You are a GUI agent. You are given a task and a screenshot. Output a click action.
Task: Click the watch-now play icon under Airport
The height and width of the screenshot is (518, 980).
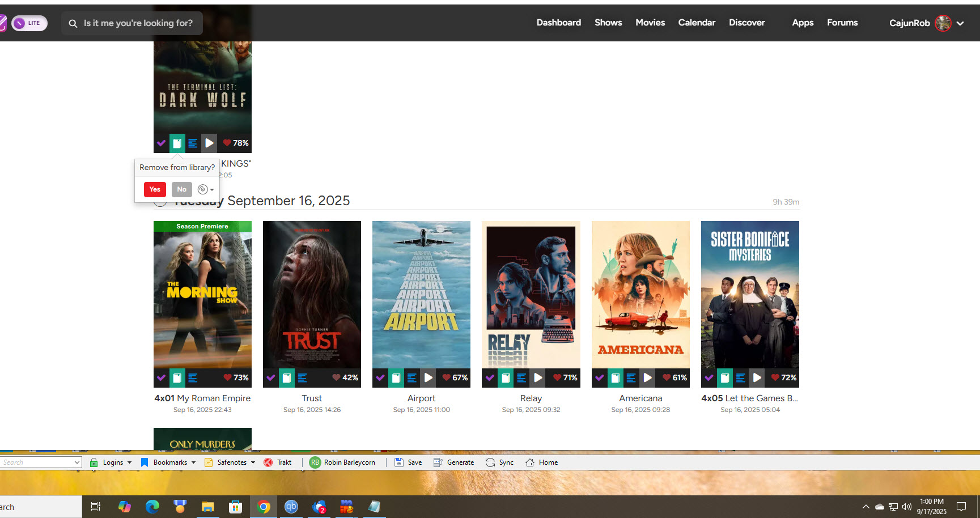pos(429,378)
